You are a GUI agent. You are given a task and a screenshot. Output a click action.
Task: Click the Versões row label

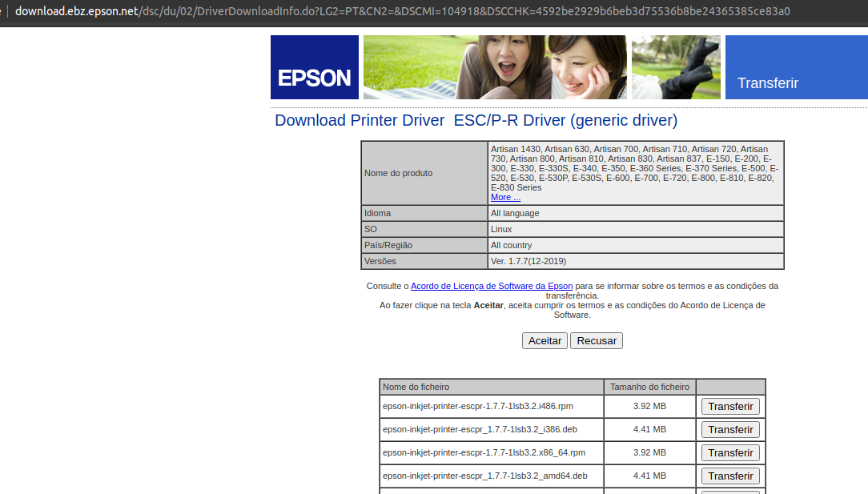[x=380, y=261]
